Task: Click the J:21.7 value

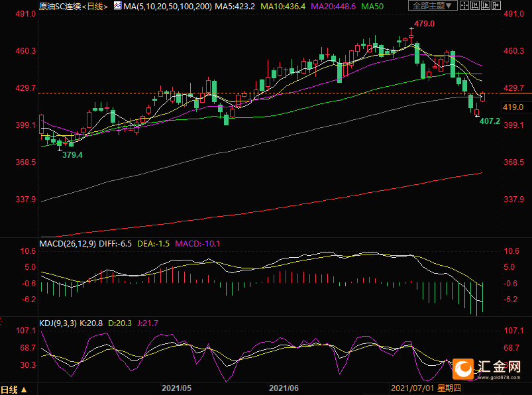Action: [x=148, y=323]
